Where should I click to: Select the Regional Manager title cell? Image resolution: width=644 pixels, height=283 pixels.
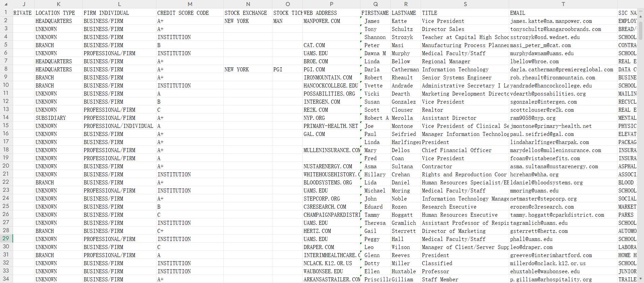[x=465, y=61]
